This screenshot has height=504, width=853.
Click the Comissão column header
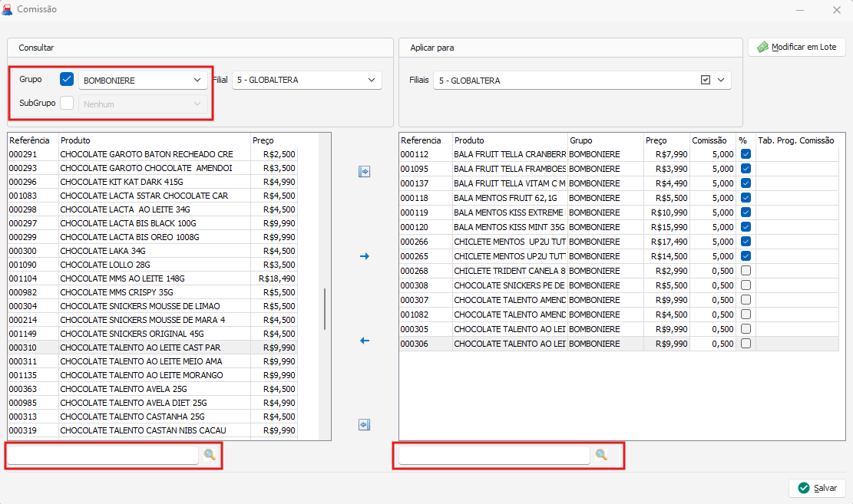[709, 140]
